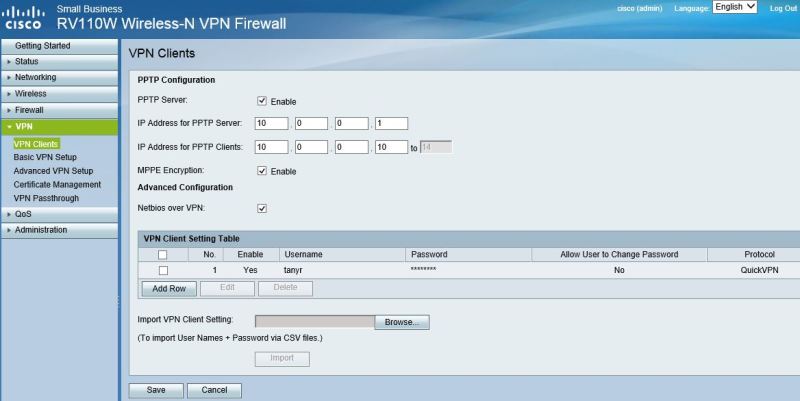Select all rows via table header checkbox

coord(162,255)
